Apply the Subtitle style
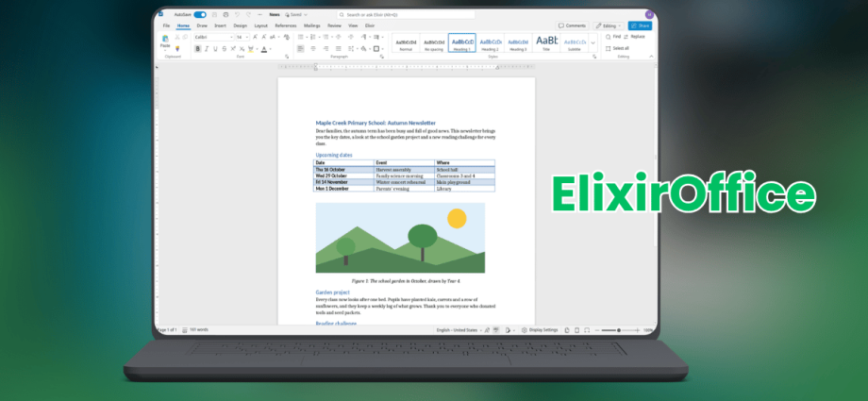Viewport: 868px width, 401px height. 574,43
